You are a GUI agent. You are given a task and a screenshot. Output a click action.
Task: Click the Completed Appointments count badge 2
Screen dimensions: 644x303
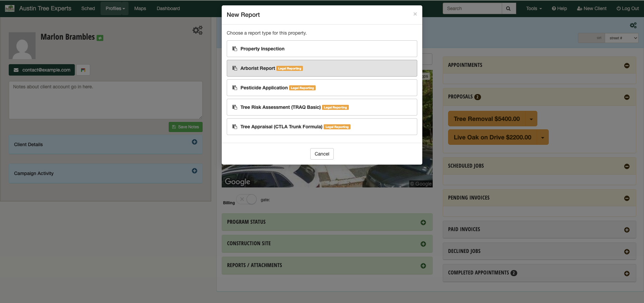(x=514, y=273)
